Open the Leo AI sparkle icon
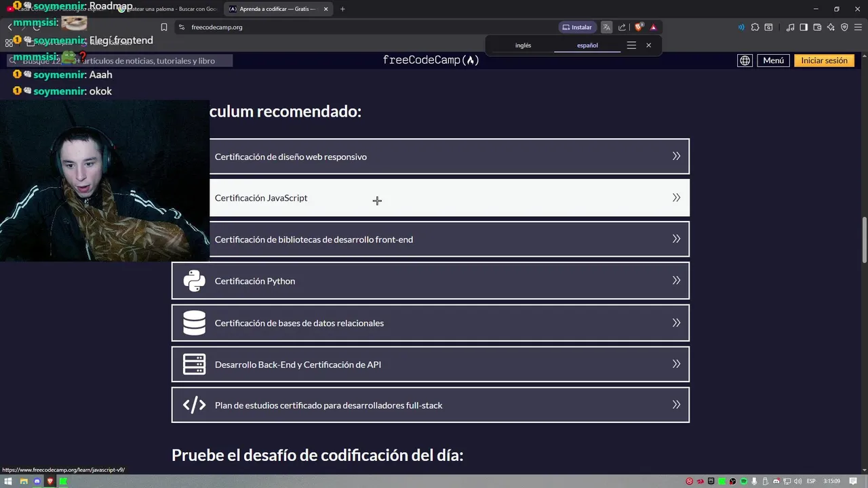The width and height of the screenshot is (868, 488). [831, 27]
